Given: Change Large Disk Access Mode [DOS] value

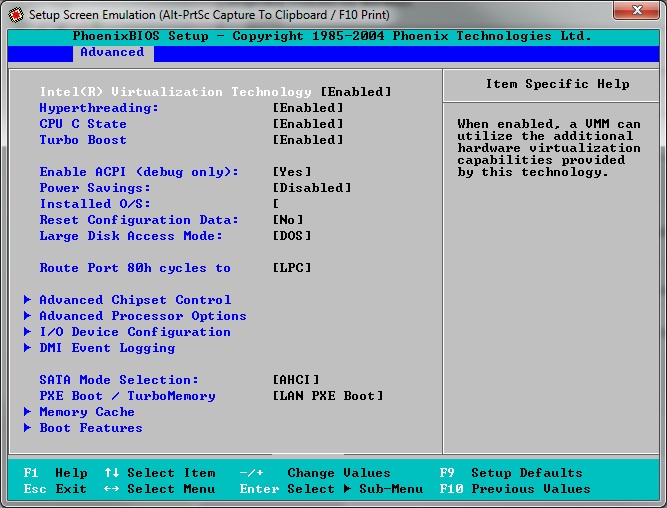Looking at the screenshot, I should 292,236.
